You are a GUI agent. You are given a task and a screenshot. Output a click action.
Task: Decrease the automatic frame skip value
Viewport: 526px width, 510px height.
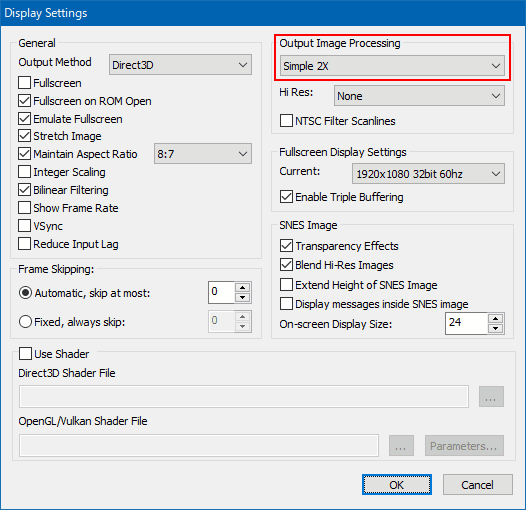[243, 298]
